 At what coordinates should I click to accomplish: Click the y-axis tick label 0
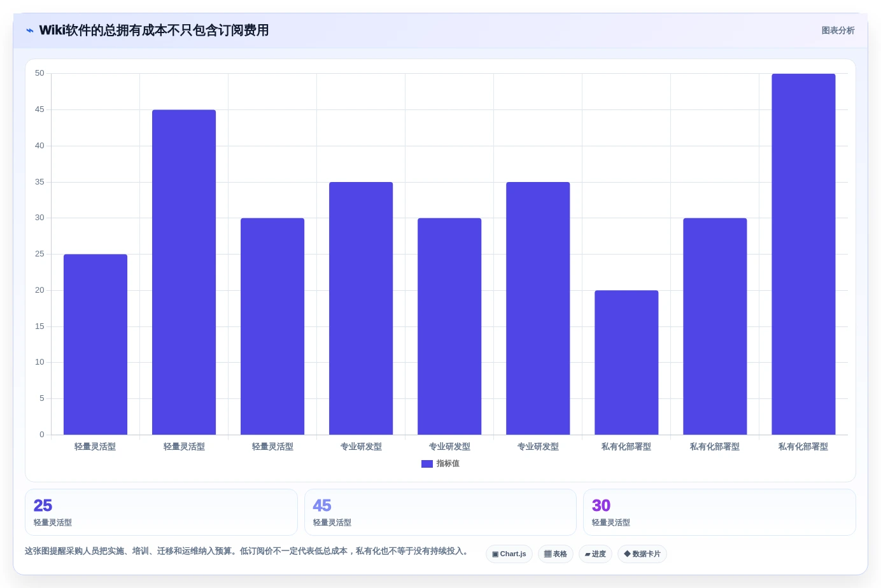[x=42, y=435]
